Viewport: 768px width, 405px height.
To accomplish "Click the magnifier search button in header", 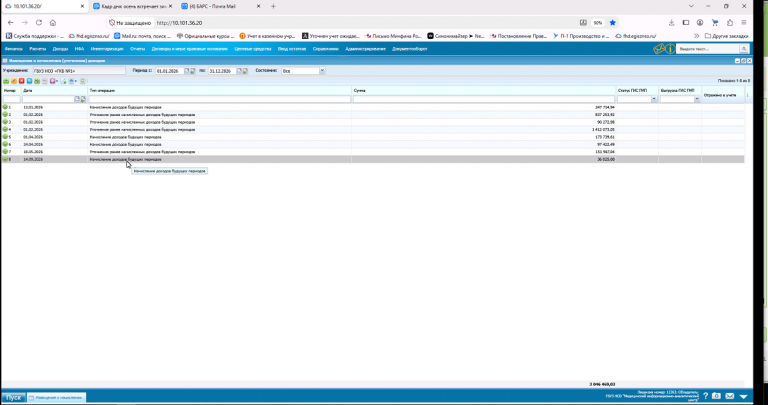I will point(744,49).
